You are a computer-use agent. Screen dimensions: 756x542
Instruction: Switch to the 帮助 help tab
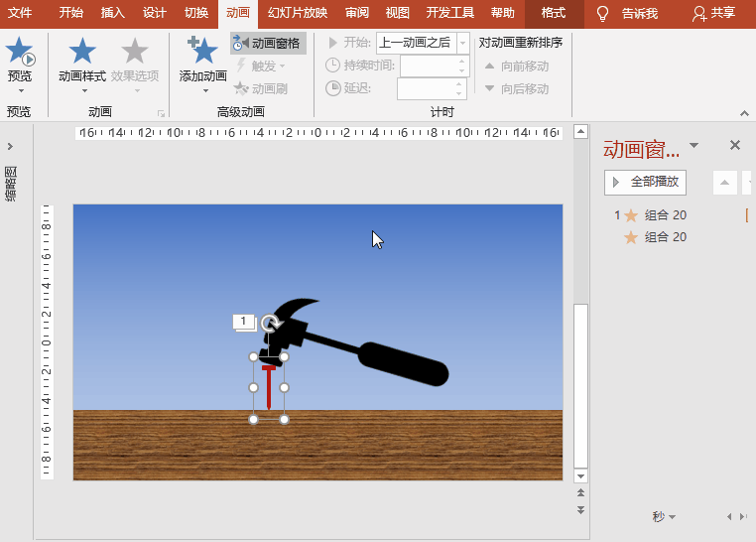[x=502, y=13]
